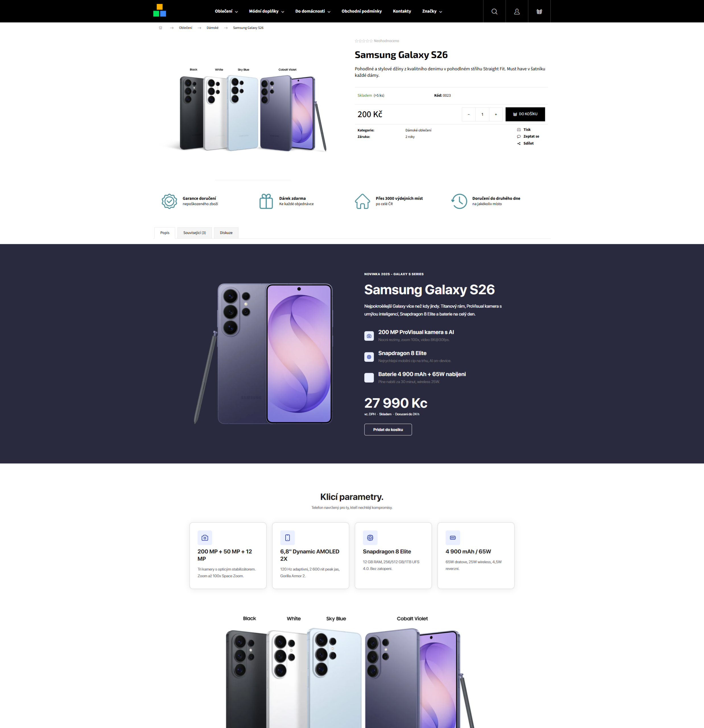Expand the Oblečení dropdown menu
The height and width of the screenshot is (728, 704).
(226, 11)
